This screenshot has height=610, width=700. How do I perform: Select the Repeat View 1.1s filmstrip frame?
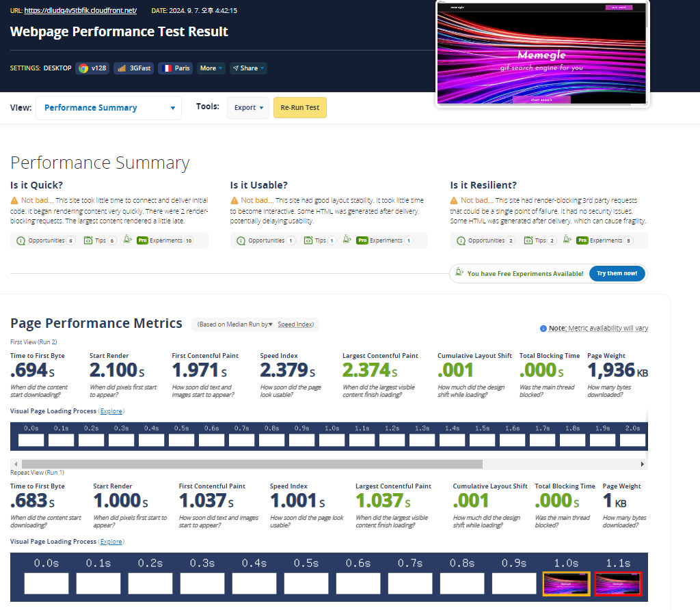click(x=618, y=583)
